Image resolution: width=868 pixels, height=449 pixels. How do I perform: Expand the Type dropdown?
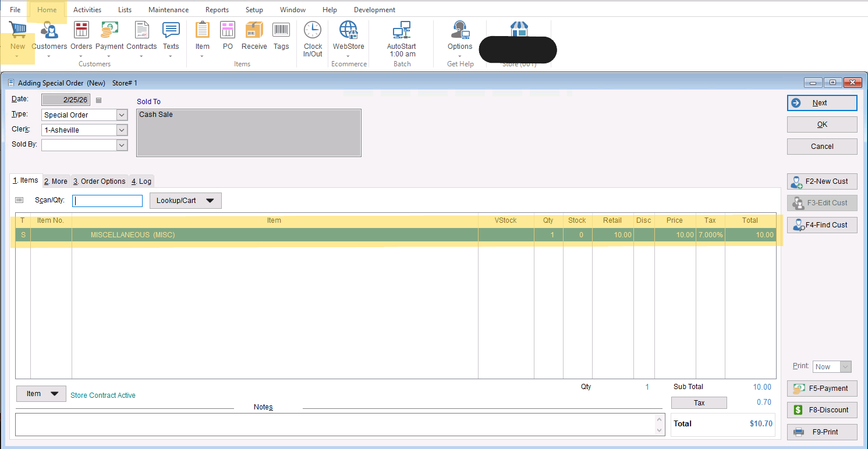pyautogui.click(x=122, y=115)
